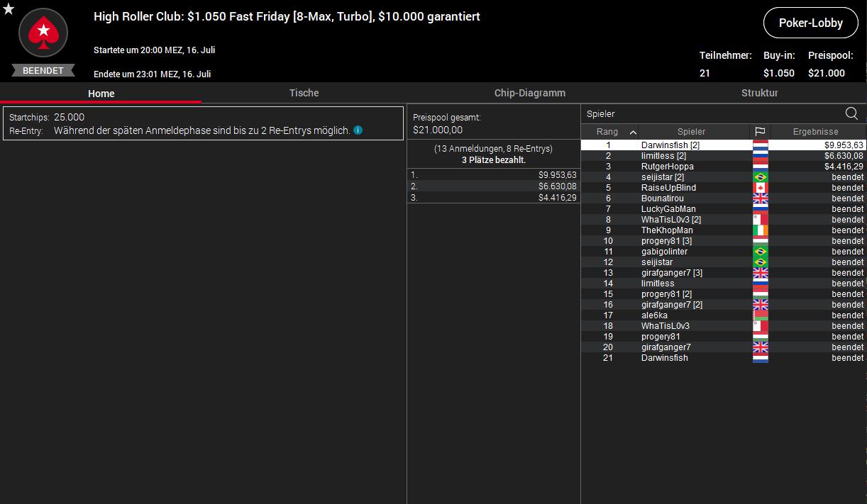Click Canada flag next to RaiseUpBlind

(760, 188)
